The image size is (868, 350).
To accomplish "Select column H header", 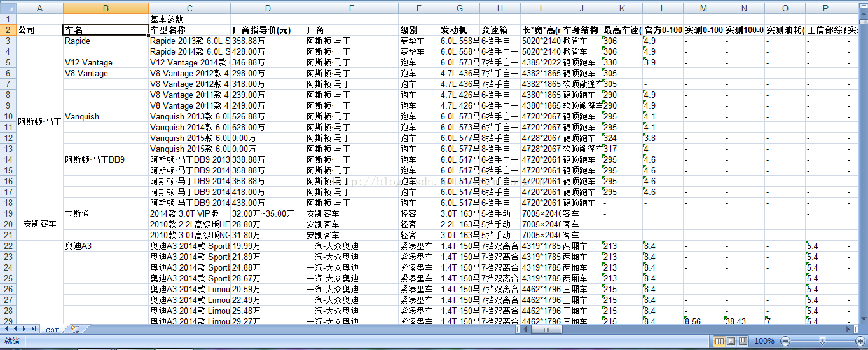I will [x=500, y=8].
